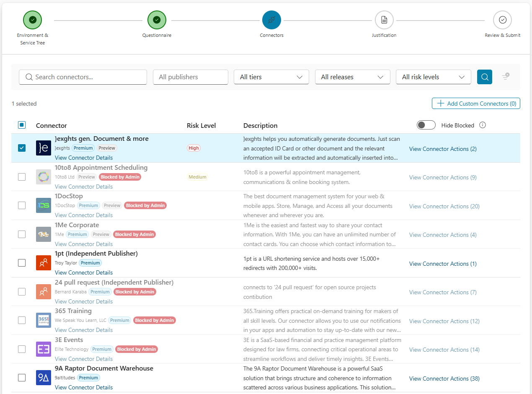The height and width of the screenshot is (394, 532).
Task: Click the 9A Raptor Document Warehouse logo
Action: click(x=44, y=378)
